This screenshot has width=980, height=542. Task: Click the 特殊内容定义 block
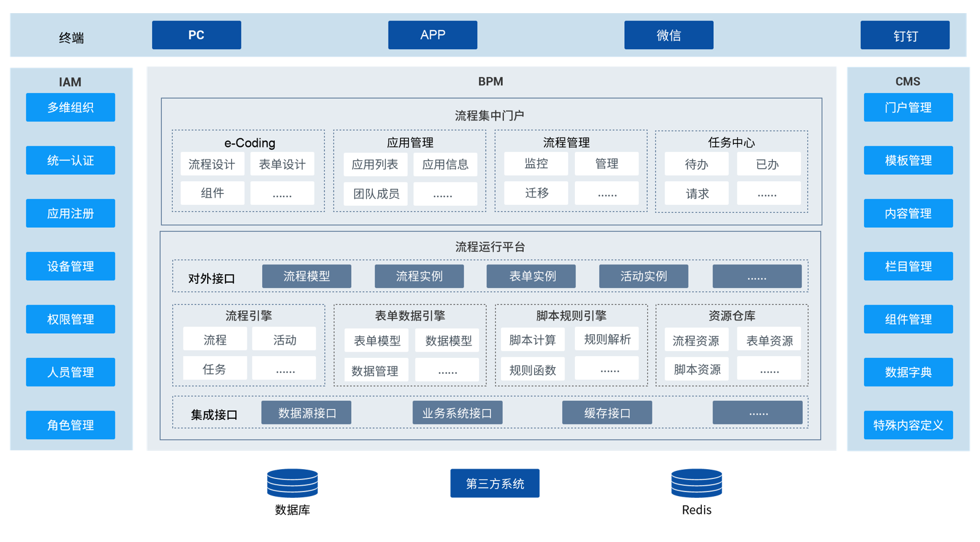tap(908, 425)
